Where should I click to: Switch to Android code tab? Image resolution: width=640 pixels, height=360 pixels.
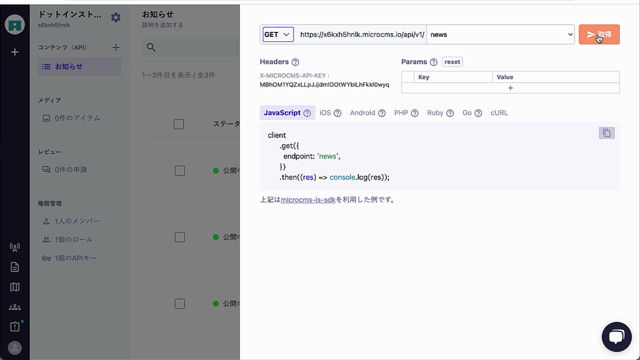[362, 113]
